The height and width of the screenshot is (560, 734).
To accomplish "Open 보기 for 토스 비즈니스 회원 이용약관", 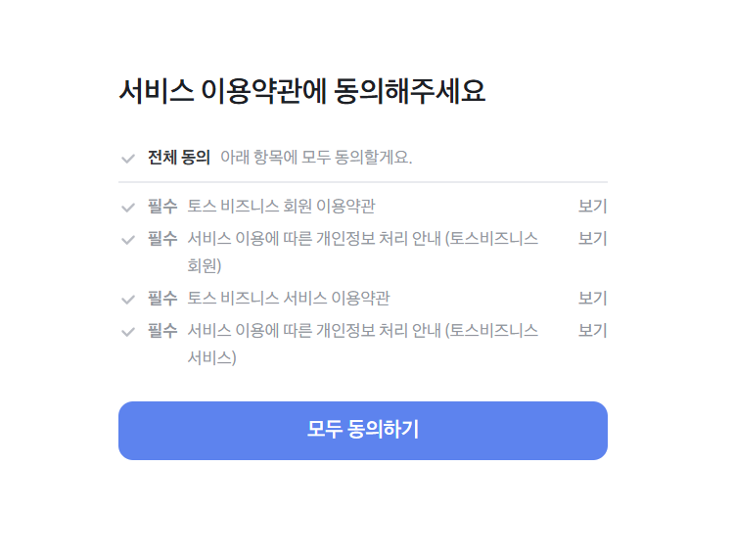I will (x=593, y=206).
